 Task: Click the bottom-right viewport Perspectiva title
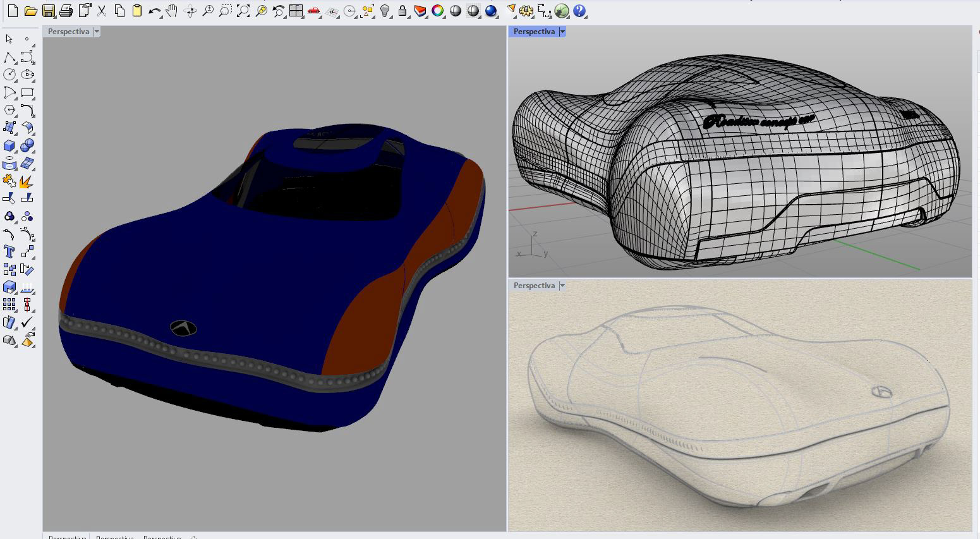coord(534,286)
